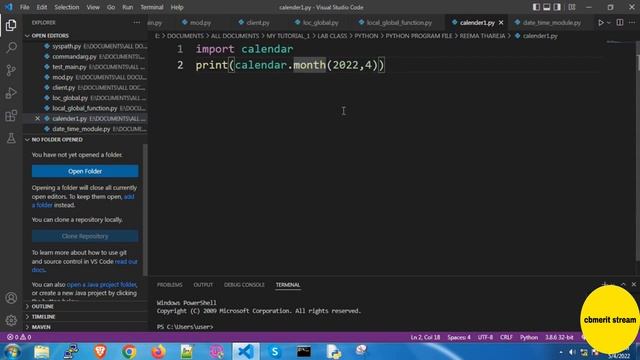Open Customize Layout icon

click(x=572, y=7)
